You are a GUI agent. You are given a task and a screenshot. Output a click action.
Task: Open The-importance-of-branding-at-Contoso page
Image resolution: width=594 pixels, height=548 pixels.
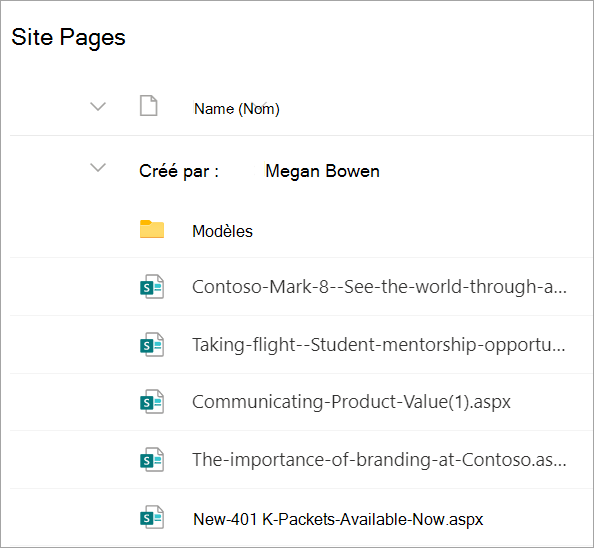click(x=379, y=460)
